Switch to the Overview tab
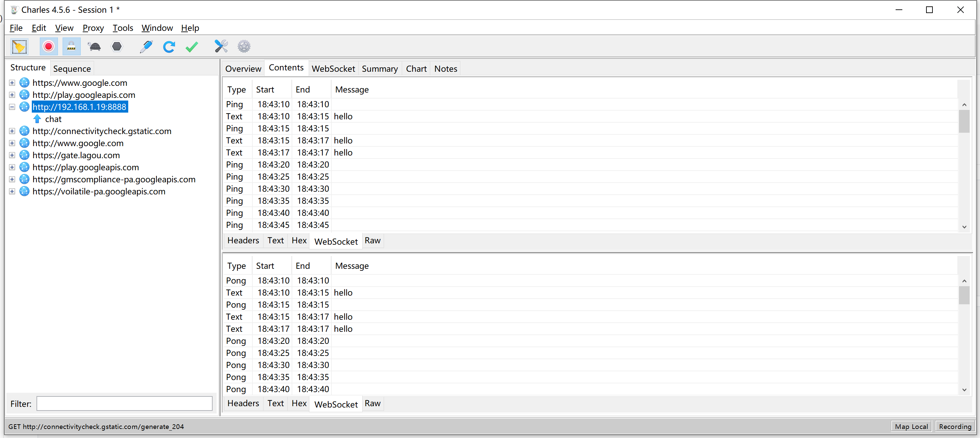 click(243, 69)
